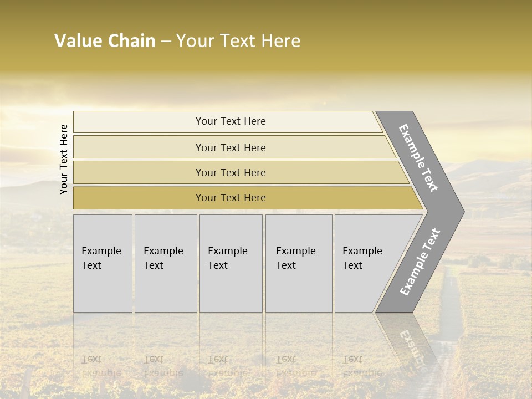Select the middle gray "Example Text" box
Viewport: 532px width, 399px height.
(x=231, y=263)
